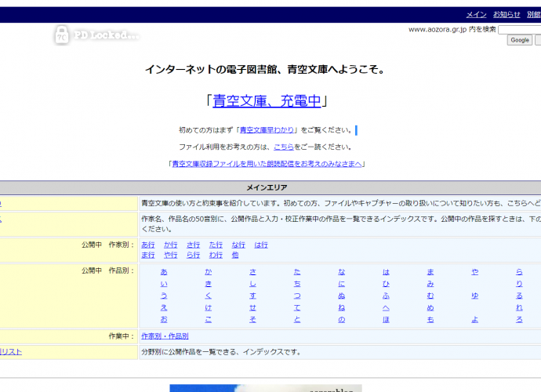Open works index for へ
Viewport: 541px width, 392px height.
(x=386, y=308)
